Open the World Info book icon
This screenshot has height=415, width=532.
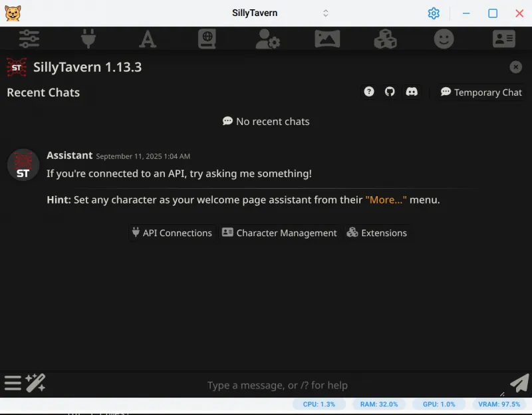[207, 39]
